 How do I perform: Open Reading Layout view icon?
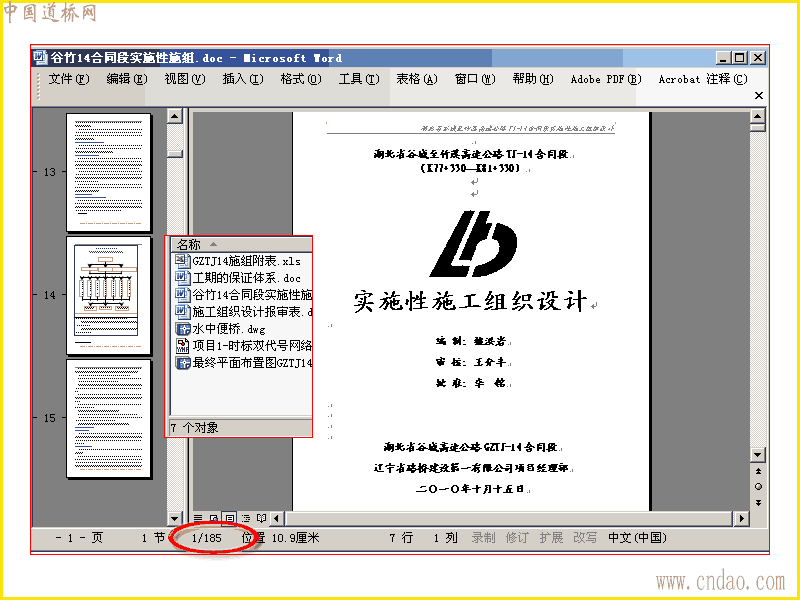tap(261, 518)
